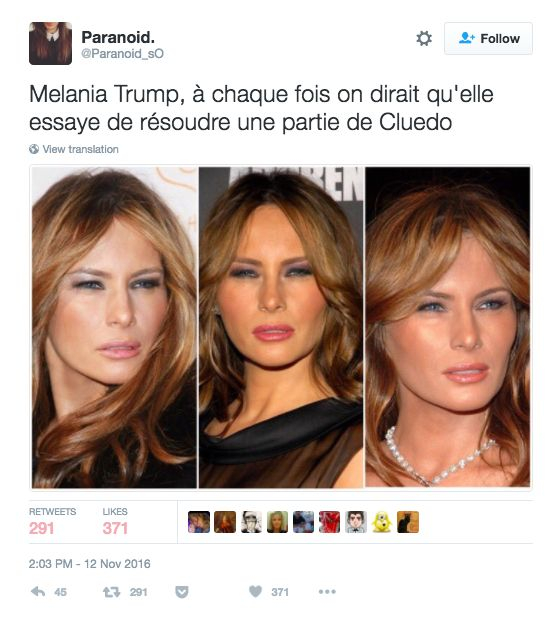Open the Paranoid profile avatar
558x619 pixels.
tap(51, 43)
